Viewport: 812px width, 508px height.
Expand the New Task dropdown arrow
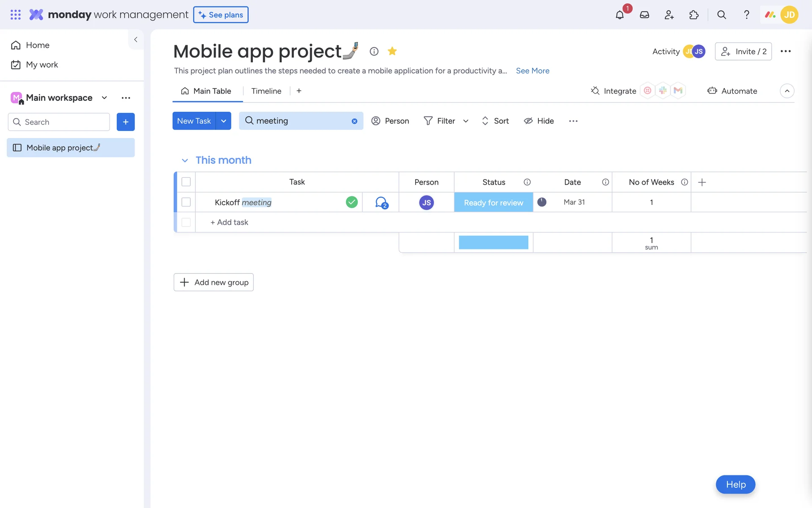(x=223, y=121)
